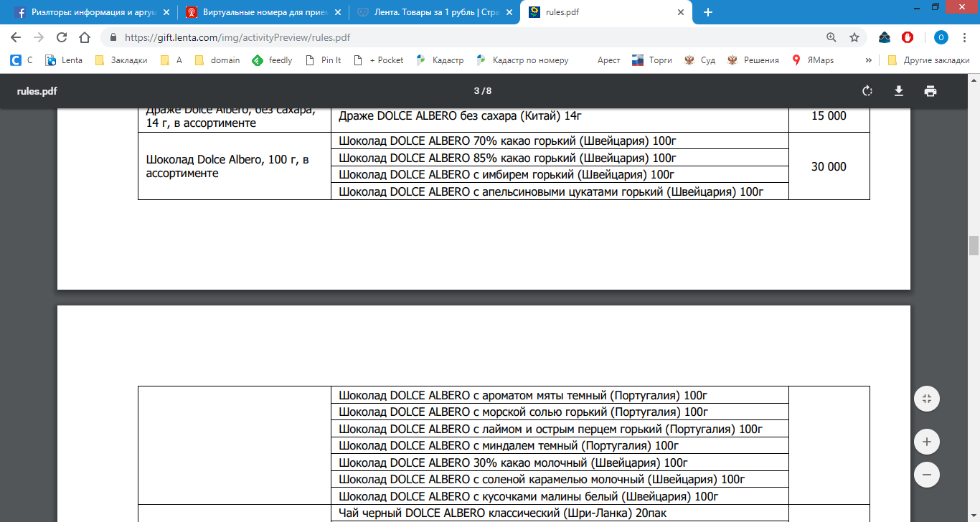Open the zoom magnifier in address bar
980x522 pixels.
point(831,37)
